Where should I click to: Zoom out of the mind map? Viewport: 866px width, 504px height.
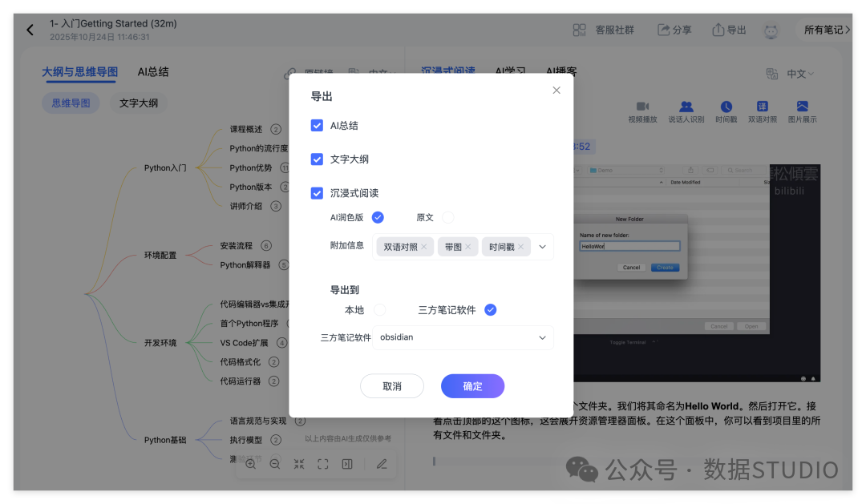274,464
